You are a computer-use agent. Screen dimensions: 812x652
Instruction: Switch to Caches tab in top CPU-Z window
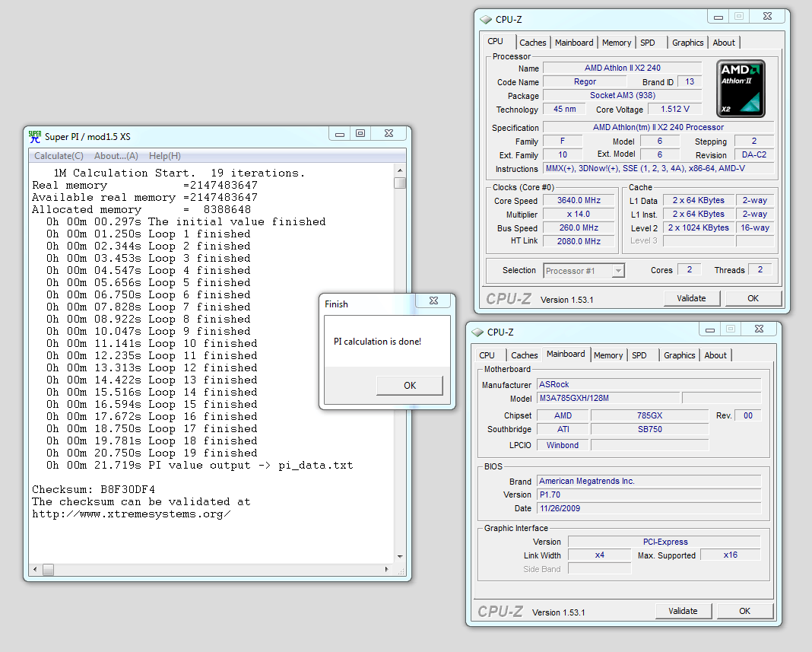coord(533,43)
